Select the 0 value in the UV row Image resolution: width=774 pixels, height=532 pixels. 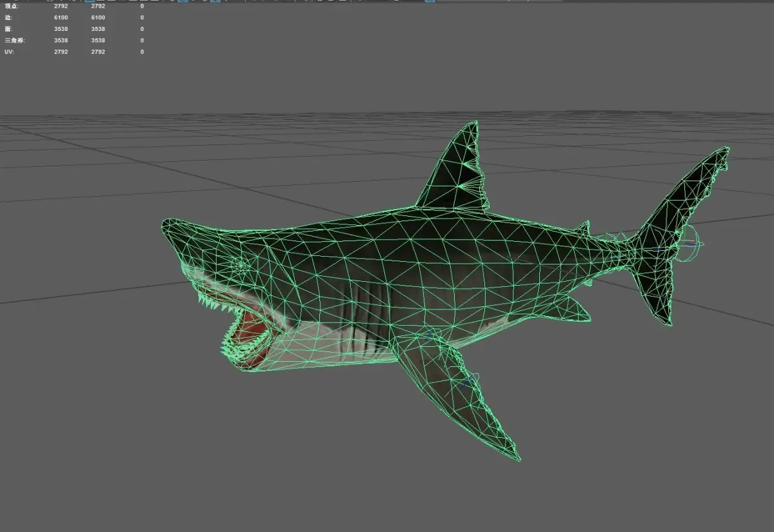[142, 52]
